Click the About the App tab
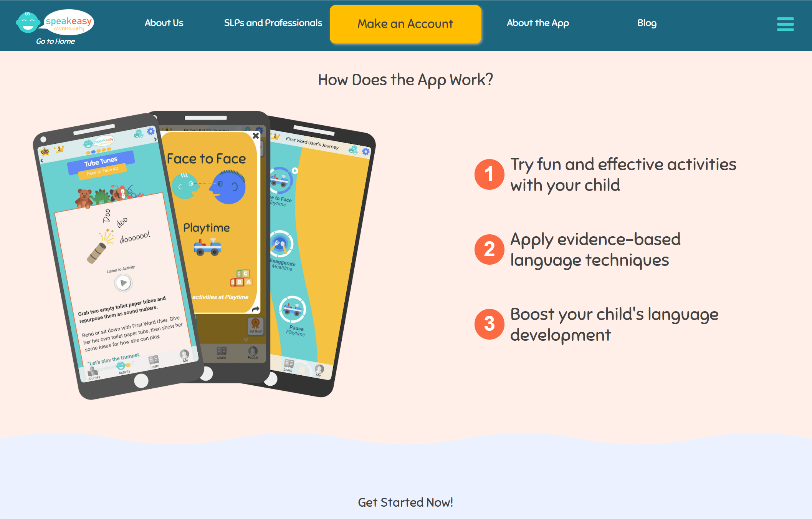Viewport: 812px width, 519px height. tap(537, 23)
